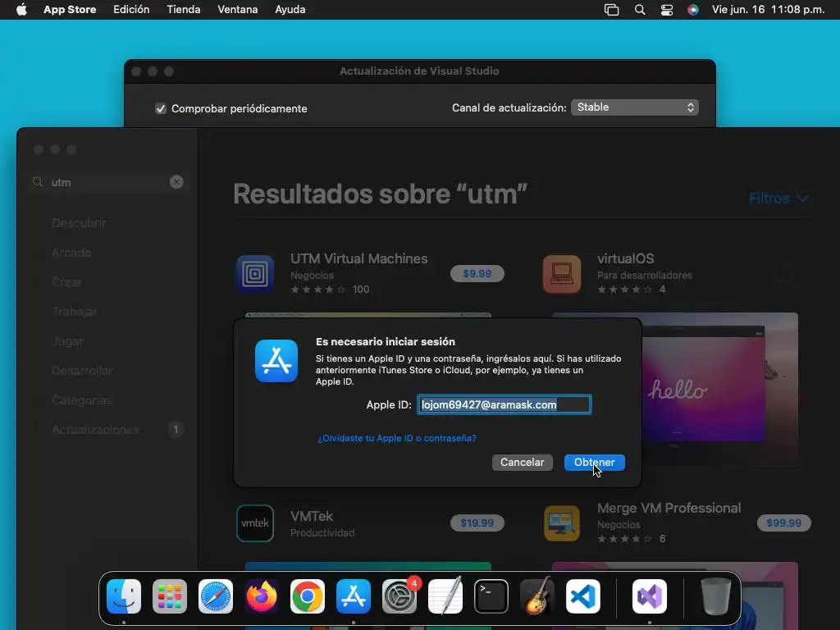
Task: Open the Ventana menu
Action: click(237, 10)
